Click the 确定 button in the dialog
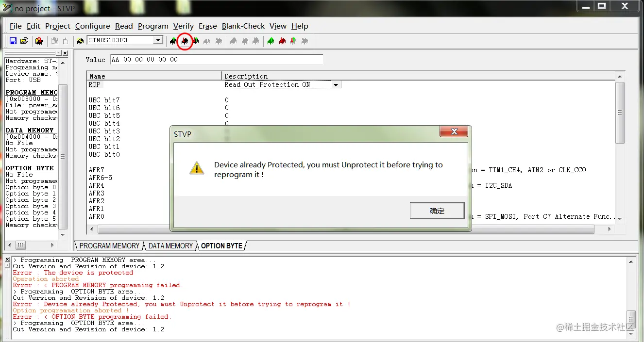 point(437,211)
